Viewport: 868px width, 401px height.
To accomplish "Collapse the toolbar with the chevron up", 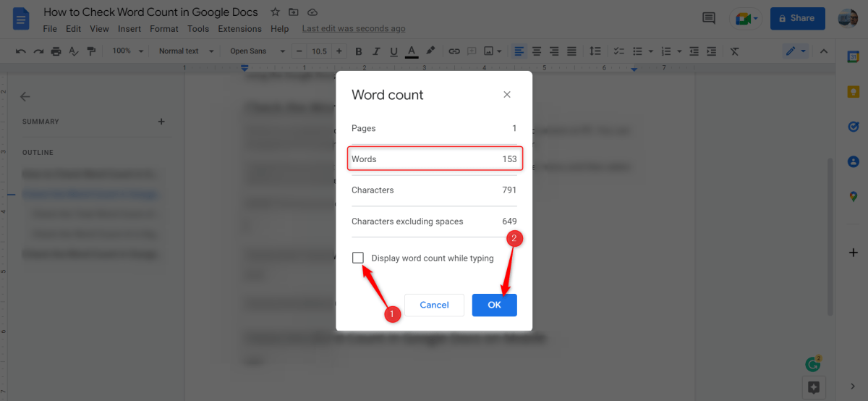I will [824, 51].
